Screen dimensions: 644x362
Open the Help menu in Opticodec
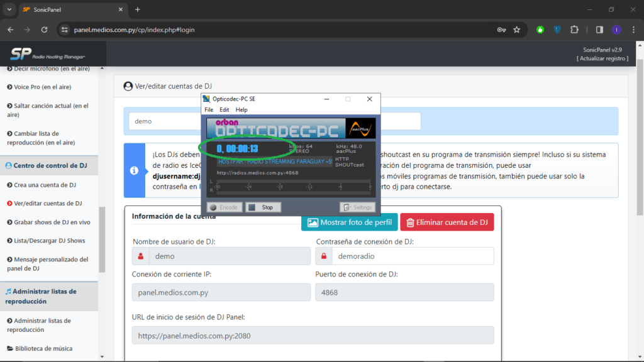click(x=241, y=109)
